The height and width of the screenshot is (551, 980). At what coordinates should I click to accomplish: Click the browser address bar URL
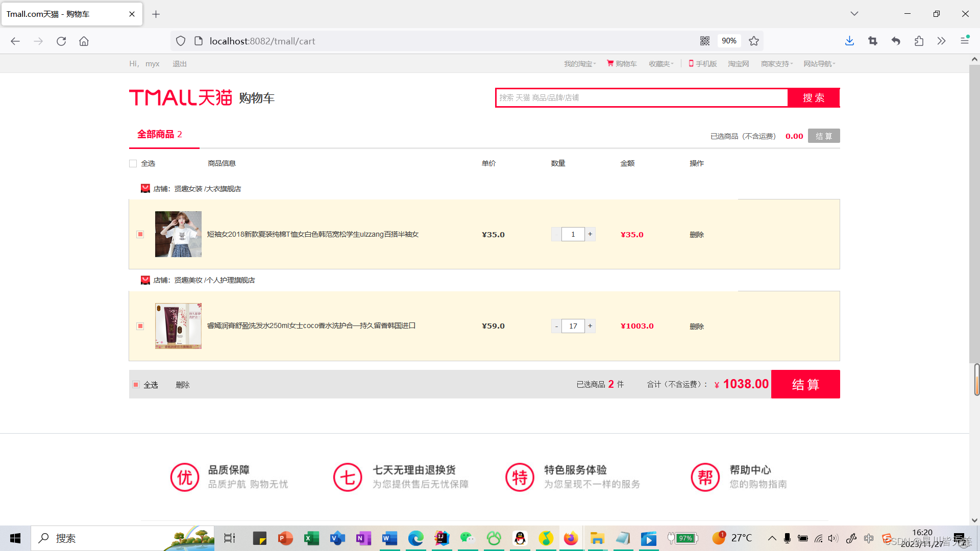click(x=262, y=41)
